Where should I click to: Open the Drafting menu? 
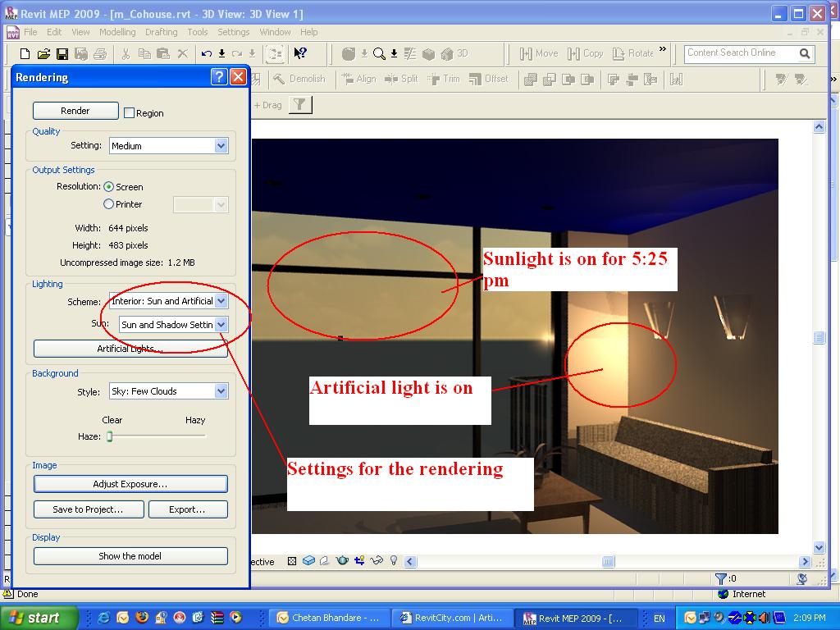point(161,32)
